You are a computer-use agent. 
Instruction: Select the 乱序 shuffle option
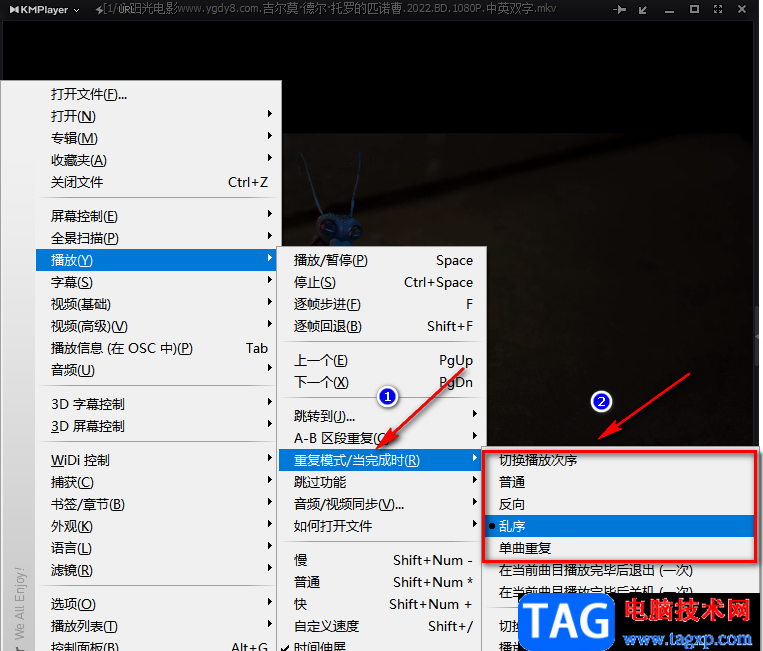click(x=620, y=526)
